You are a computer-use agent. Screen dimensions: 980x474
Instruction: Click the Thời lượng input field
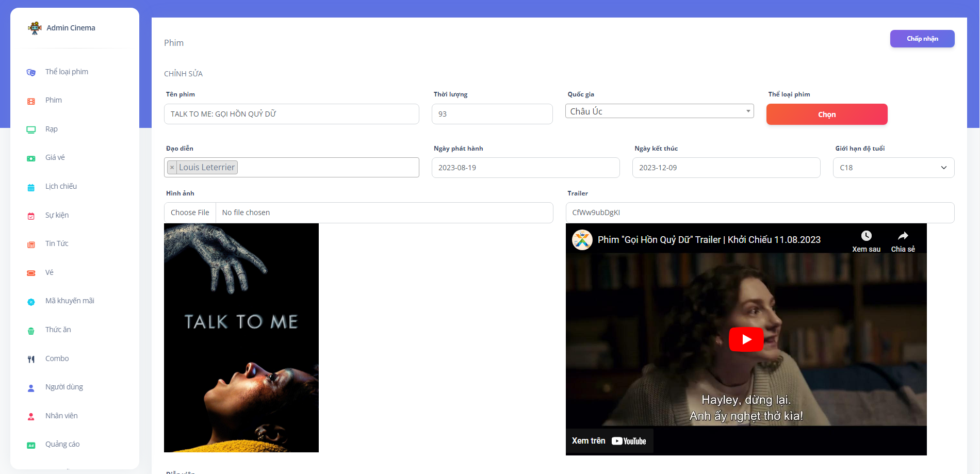pos(492,114)
